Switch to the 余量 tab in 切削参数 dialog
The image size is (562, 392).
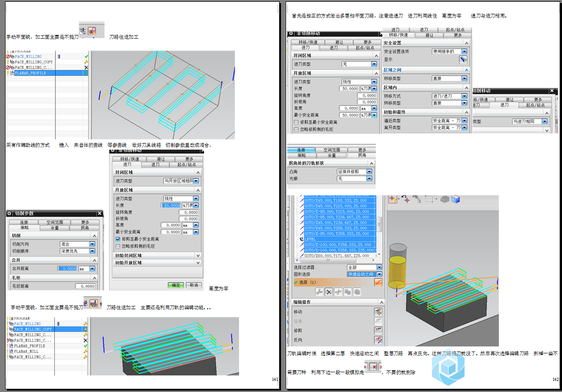[55, 228]
